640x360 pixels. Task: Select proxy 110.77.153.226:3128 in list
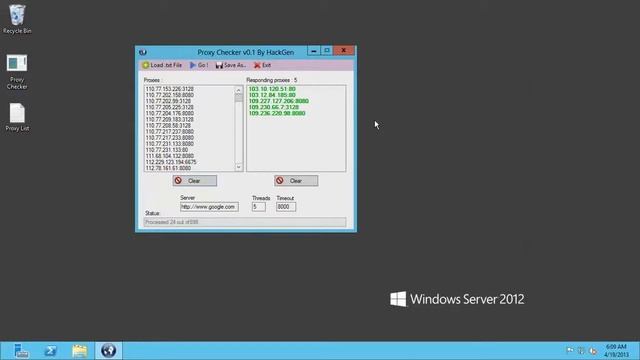pos(169,89)
